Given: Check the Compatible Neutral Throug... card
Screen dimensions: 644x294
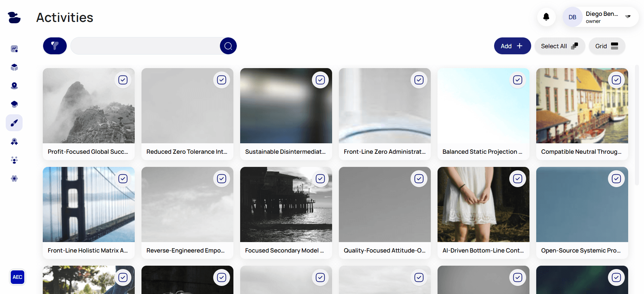Looking at the screenshot, I should [616, 80].
